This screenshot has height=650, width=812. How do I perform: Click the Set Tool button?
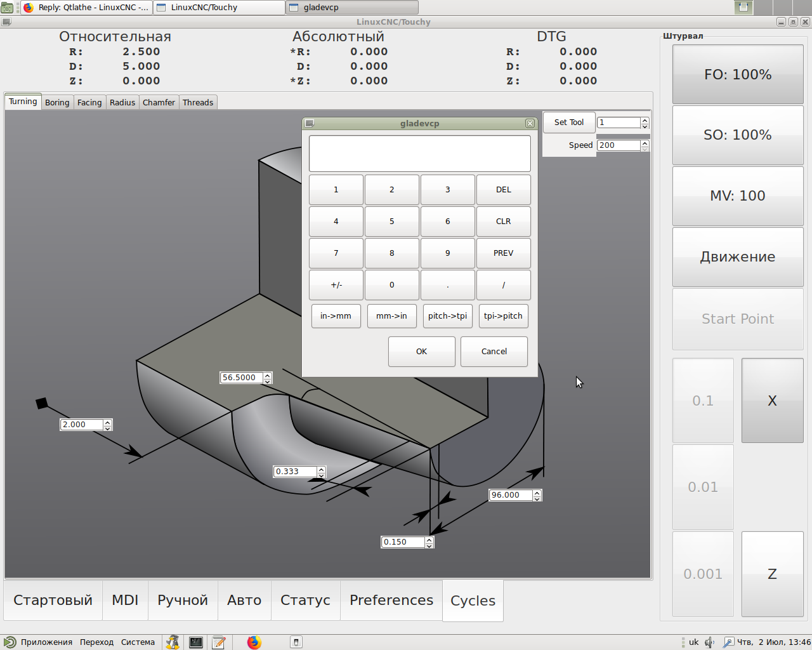pyautogui.click(x=569, y=123)
